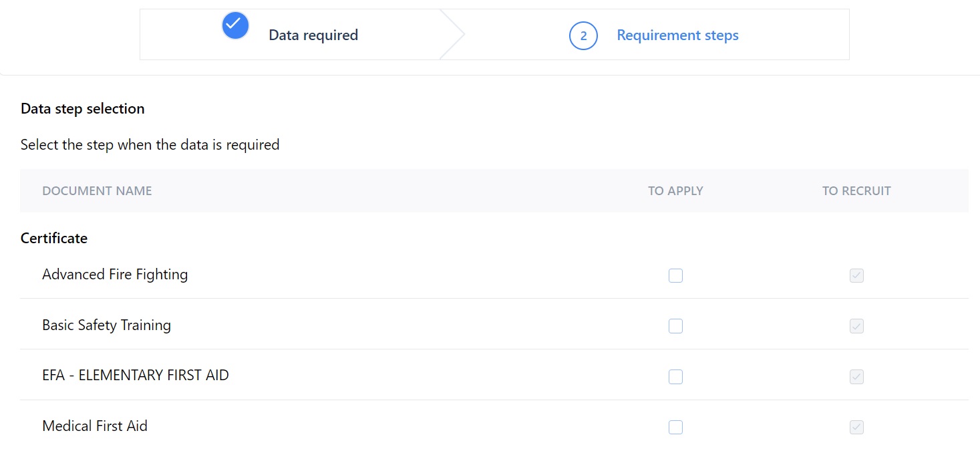Screen dimensions: 980x449
Task: Toggle To Recruit for EFA - Elementary First Aid
Action: coord(856,377)
